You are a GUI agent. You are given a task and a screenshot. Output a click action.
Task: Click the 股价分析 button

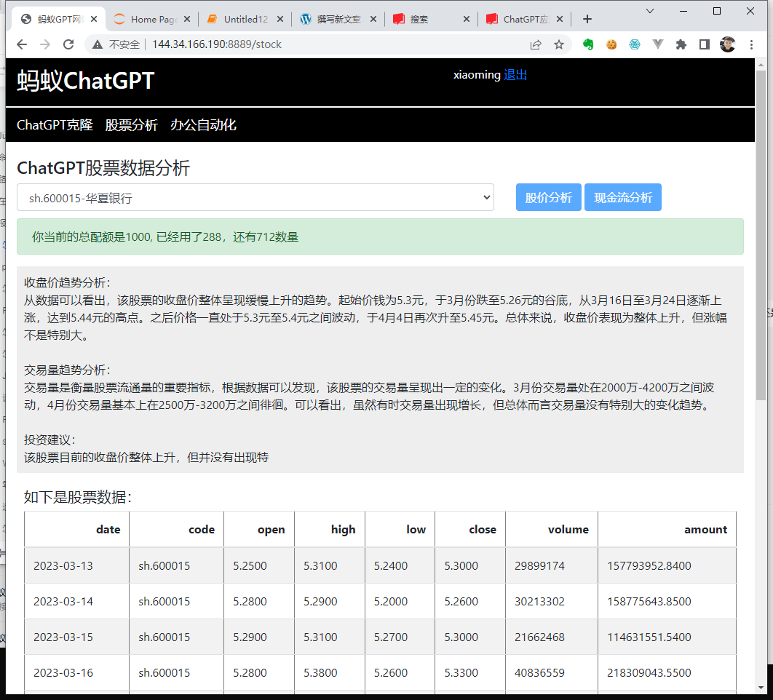[x=548, y=198]
